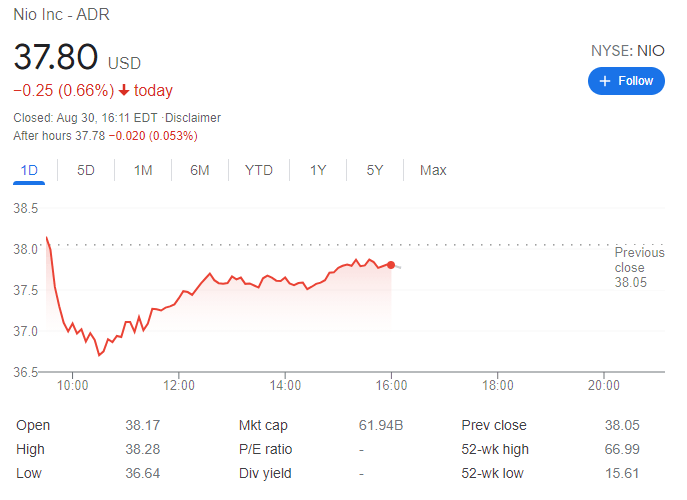This screenshot has height=500, width=687.
Task: Select the 1D time range tab
Action: click(x=29, y=170)
